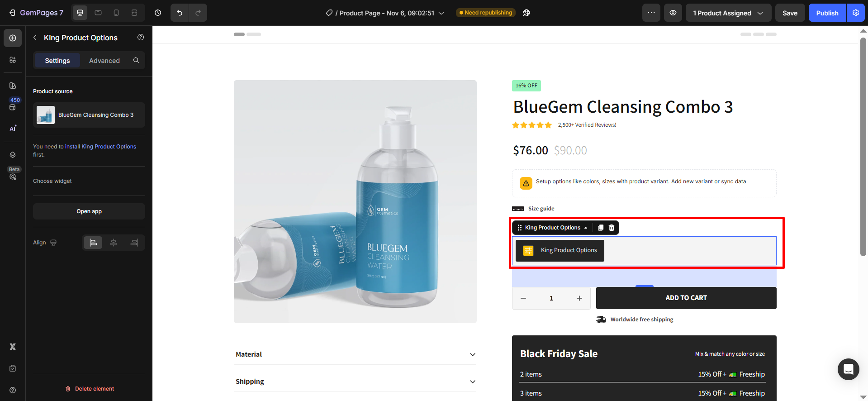Screen dimensions: 868x401
Task: Duplicate the King Product Options element
Action: pos(601,228)
